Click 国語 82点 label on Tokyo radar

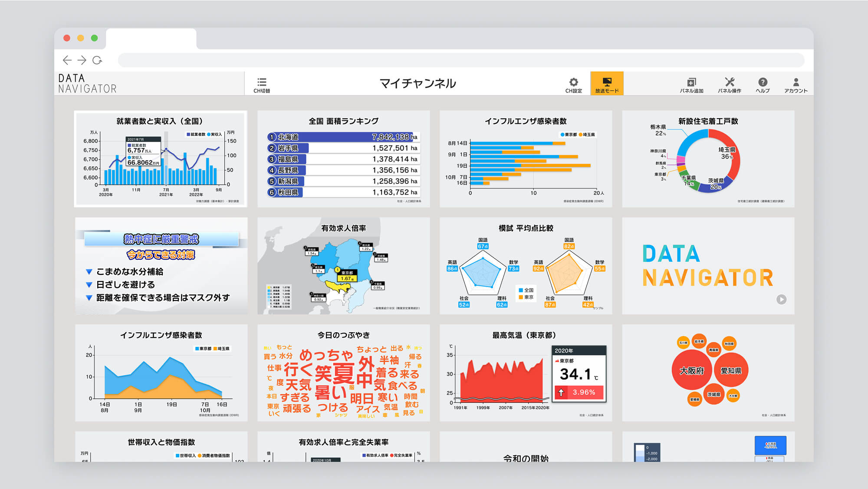569,243
